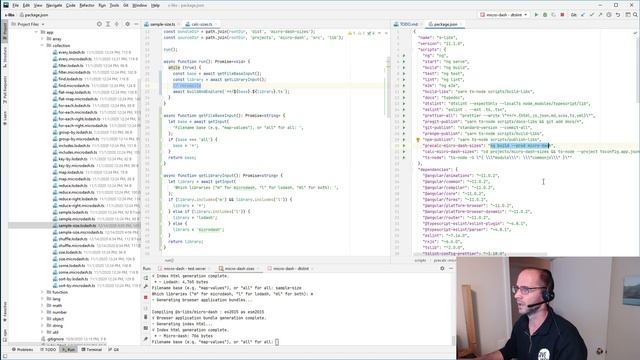Click the red stop icon in Run panel
Image resolution: width=640 pixels, height=360 pixels.
tap(146, 297)
